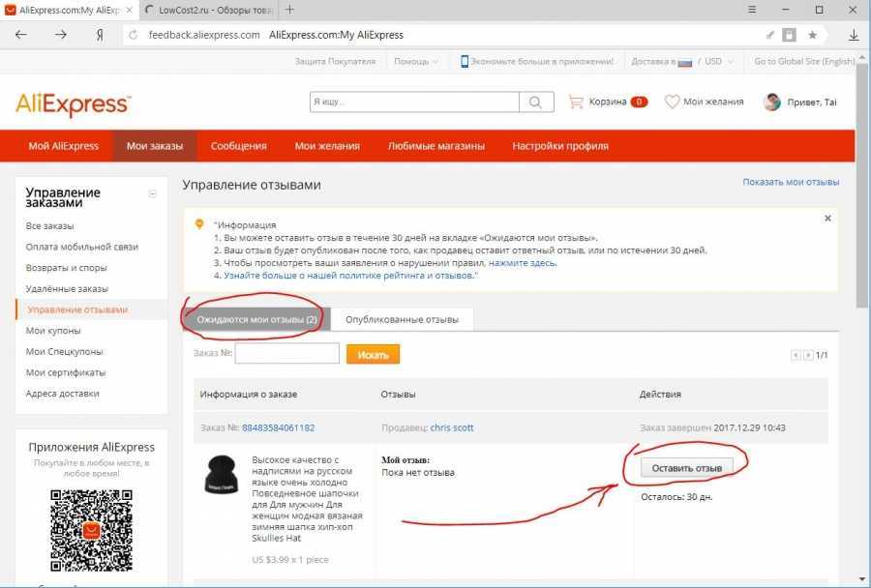Close the information notice box
The height and width of the screenshot is (588, 871).
(827, 219)
